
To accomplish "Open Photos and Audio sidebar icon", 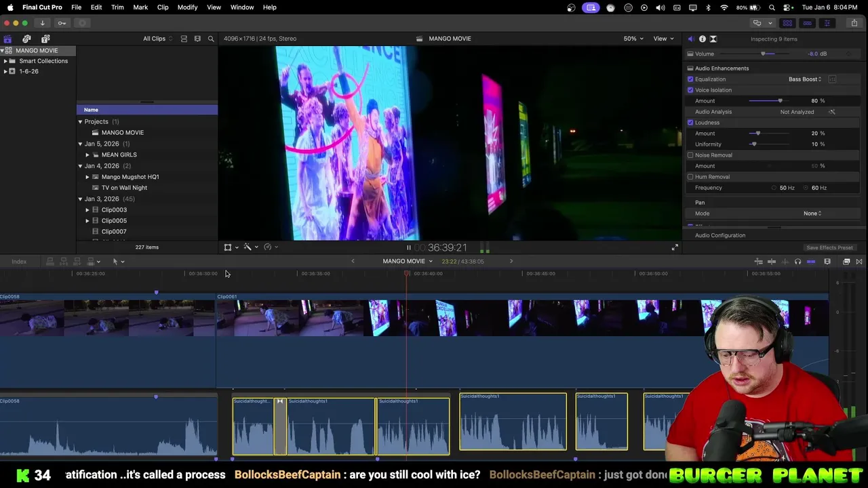I will coord(26,39).
